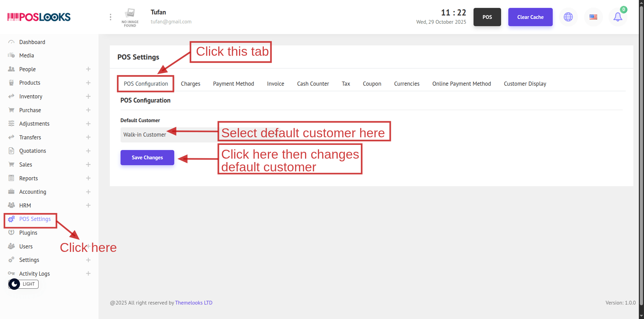Expand the Products menu plus sign
The height and width of the screenshot is (319, 644).
88,83
